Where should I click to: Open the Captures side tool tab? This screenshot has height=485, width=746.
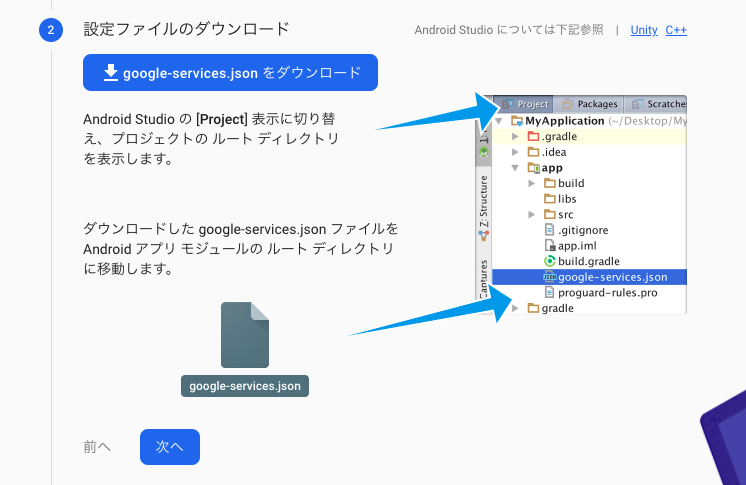(x=484, y=280)
